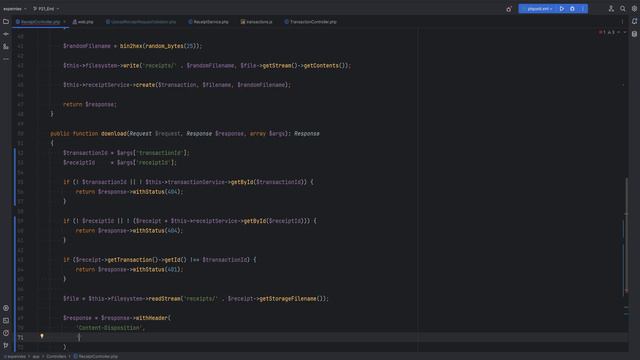
Task: Switch to the ReceiptService.php tab
Action: [x=208, y=22]
